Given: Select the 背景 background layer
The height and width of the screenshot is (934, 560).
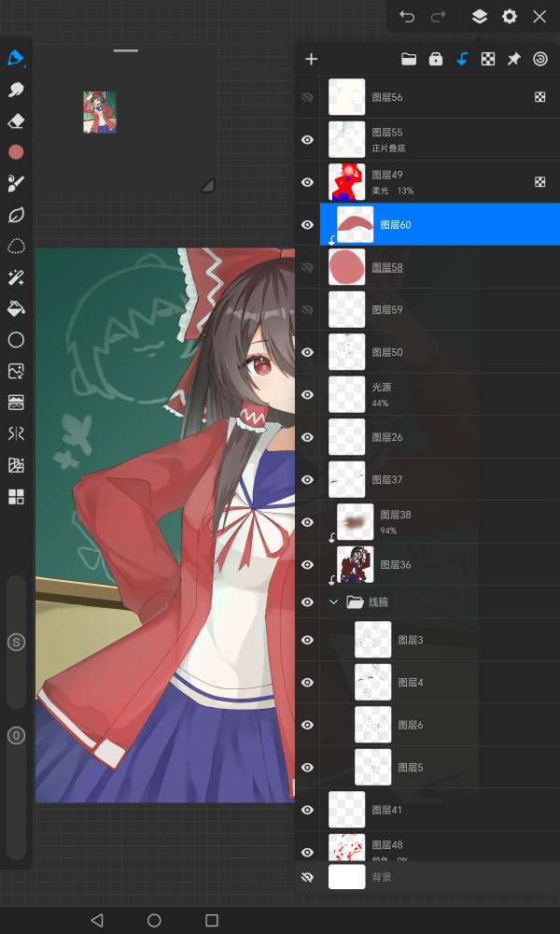Looking at the screenshot, I should pyautogui.click(x=427, y=877).
